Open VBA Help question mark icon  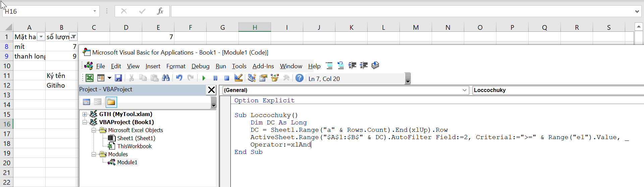(300, 78)
